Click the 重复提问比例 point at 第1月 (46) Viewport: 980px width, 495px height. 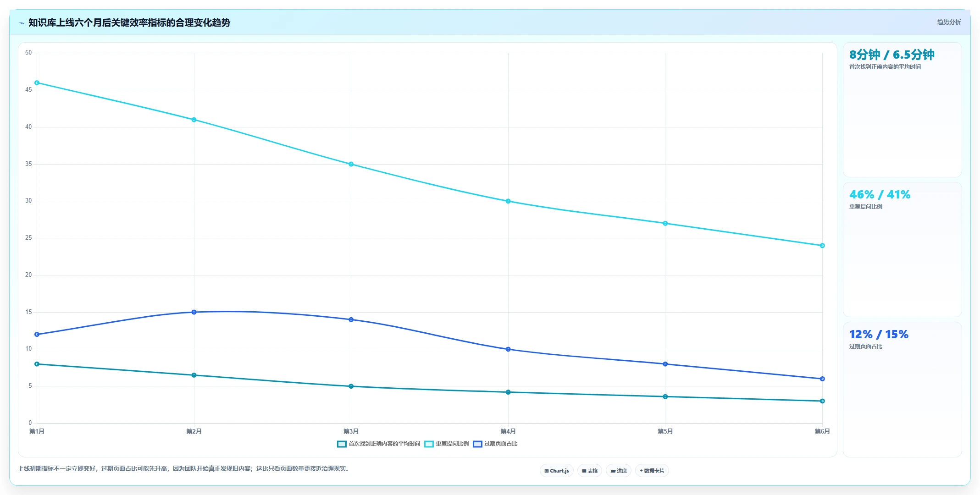tap(37, 83)
